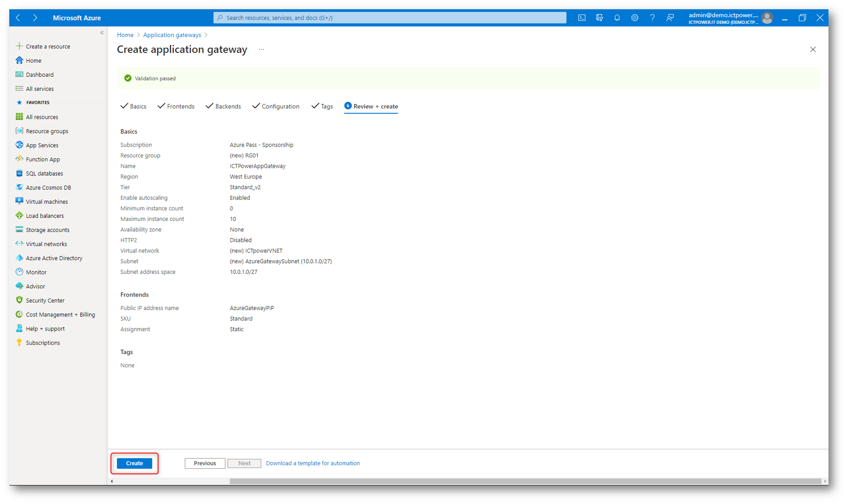Go forward with the browser forward arrow
Image resolution: width=847 pixels, height=504 pixels.
(x=35, y=18)
